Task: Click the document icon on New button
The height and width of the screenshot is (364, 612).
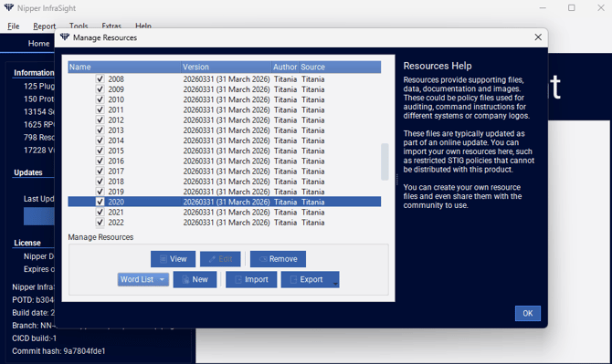Action: (x=185, y=279)
